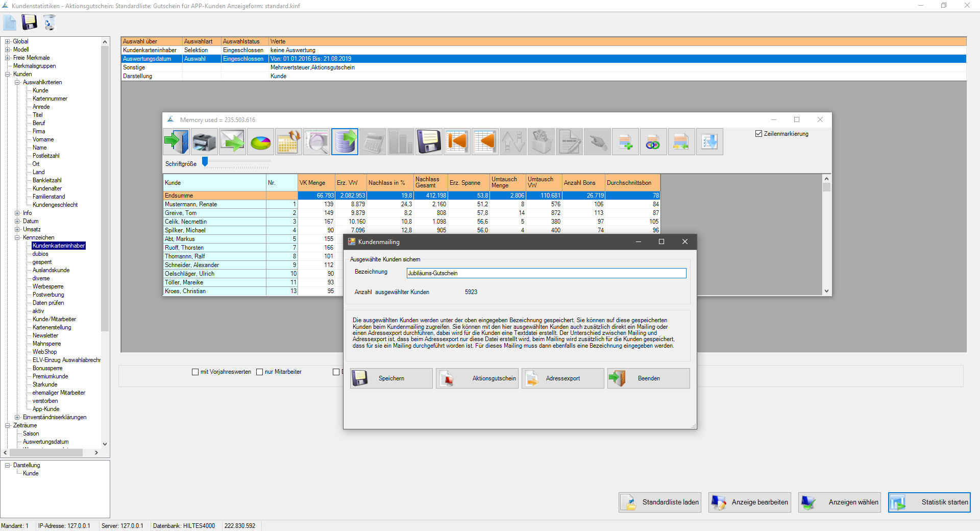
Task: Expand the Umsatz tree node
Action: point(17,229)
